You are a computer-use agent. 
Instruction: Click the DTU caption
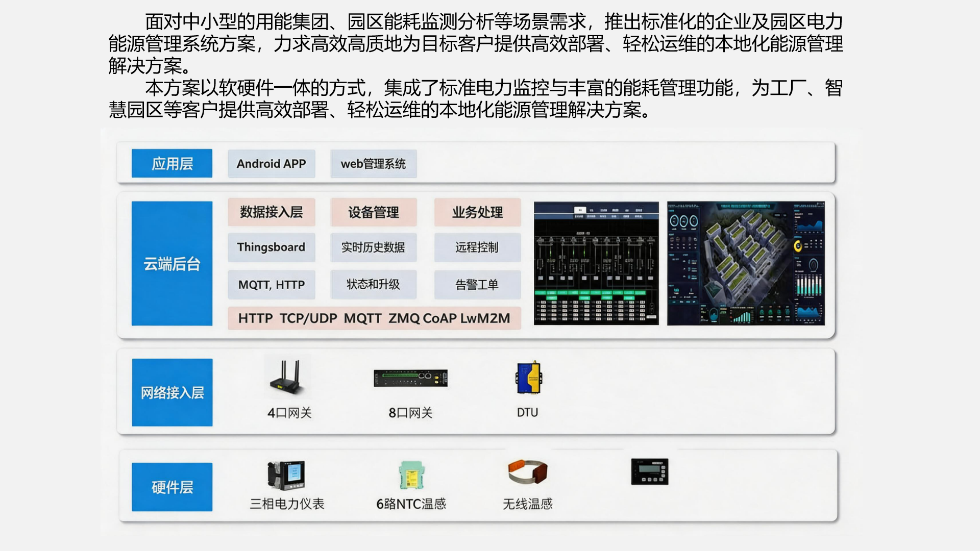pos(528,412)
